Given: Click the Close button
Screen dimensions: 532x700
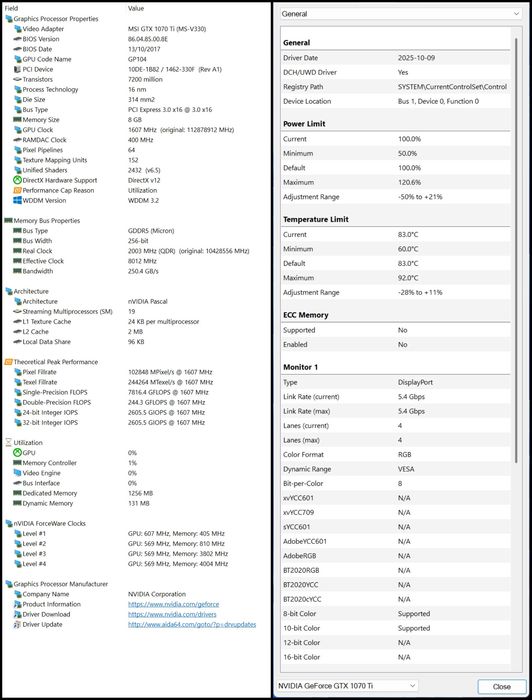Looking at the screenshot, I should (502, 687).
